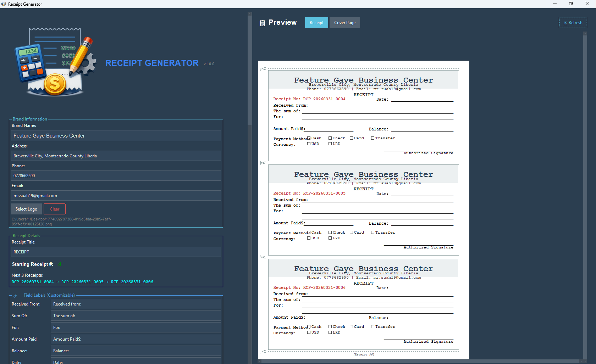The image size is (596, 364).
Task: Click the scissors icon above the third receipt
Action: pos(263,257)
